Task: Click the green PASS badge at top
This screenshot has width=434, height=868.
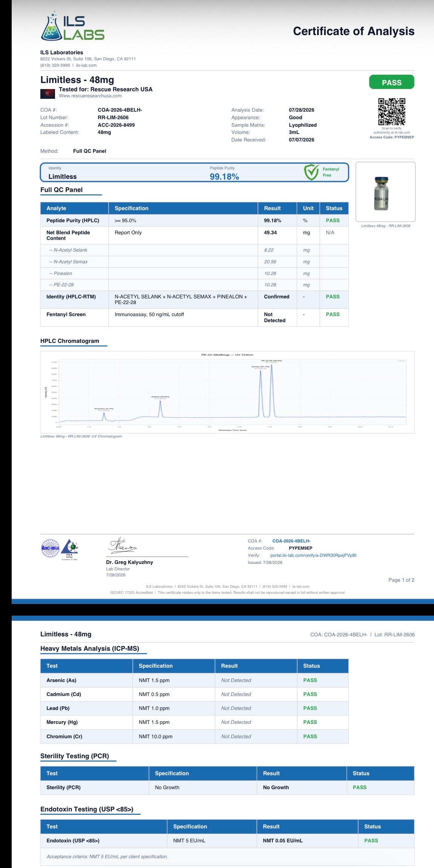Action: point(391,82)
